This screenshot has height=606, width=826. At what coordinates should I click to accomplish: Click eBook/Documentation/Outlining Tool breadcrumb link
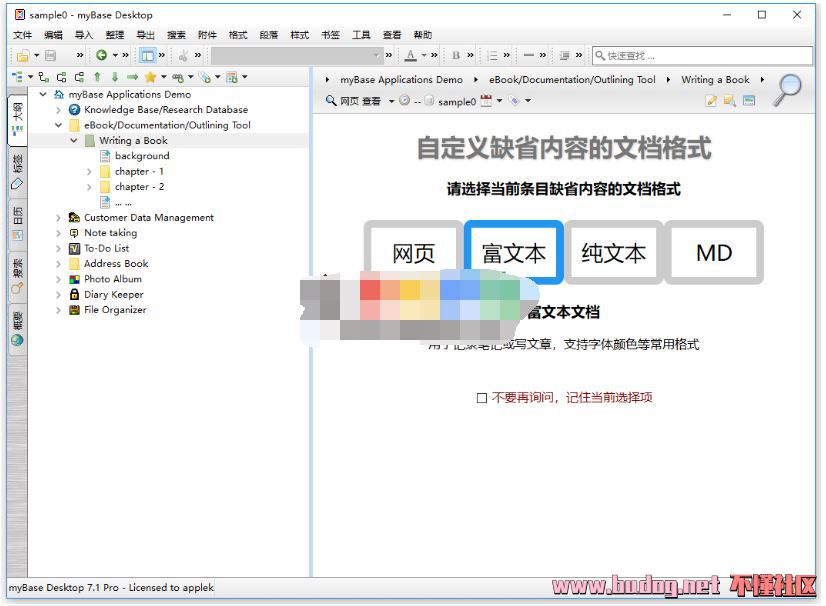tap(572, 80)
